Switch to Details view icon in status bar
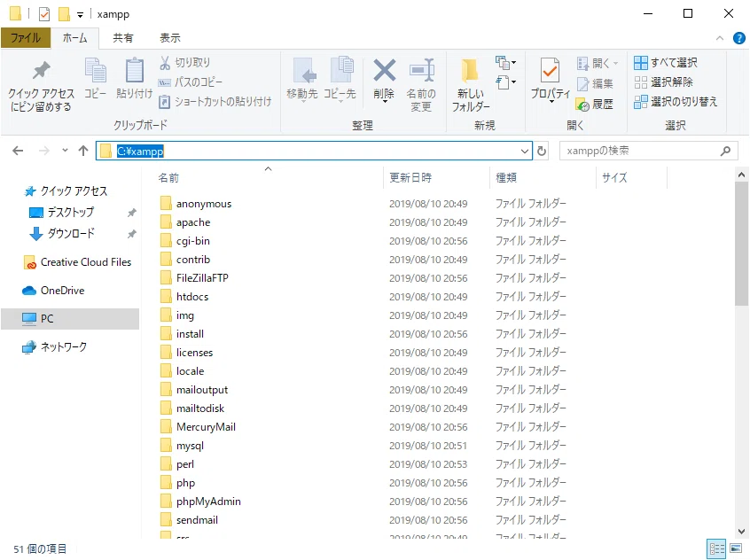 click(716, 548)
